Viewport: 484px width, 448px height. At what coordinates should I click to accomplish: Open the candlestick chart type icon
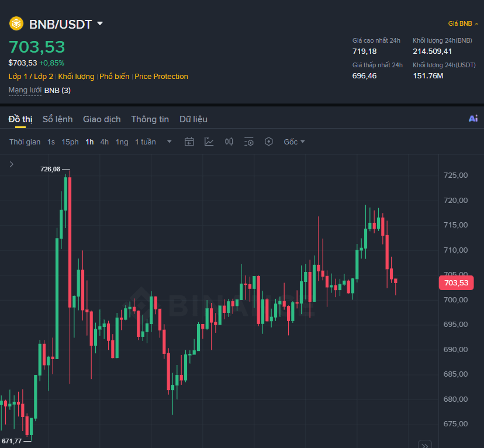[x=229, y=142]
